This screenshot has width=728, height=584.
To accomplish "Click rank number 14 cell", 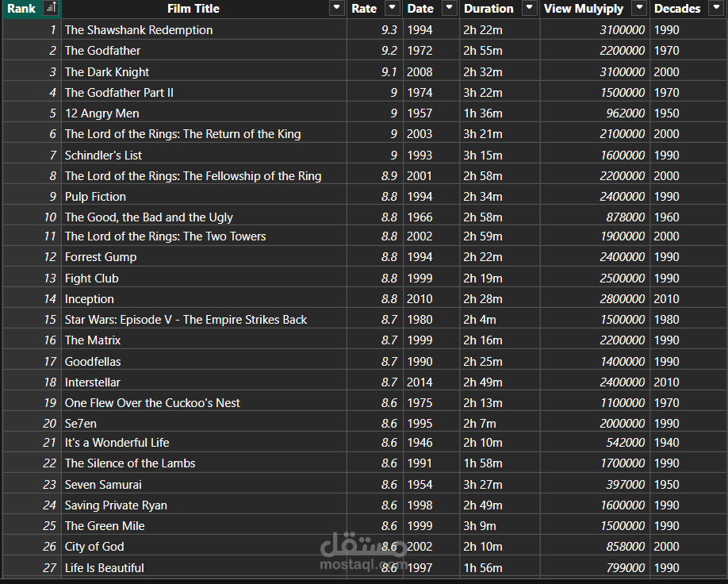I will [x=32, y=298].
